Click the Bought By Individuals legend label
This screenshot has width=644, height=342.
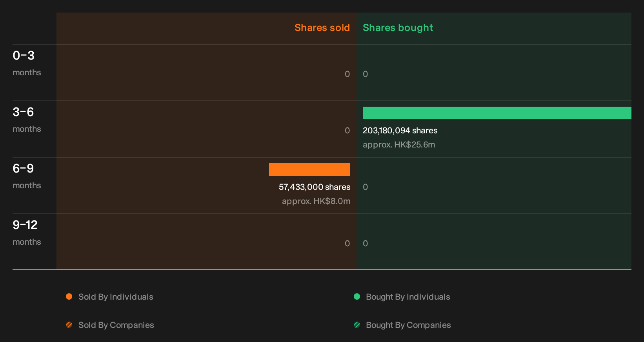pyautogui.click(x=408, y=297)
